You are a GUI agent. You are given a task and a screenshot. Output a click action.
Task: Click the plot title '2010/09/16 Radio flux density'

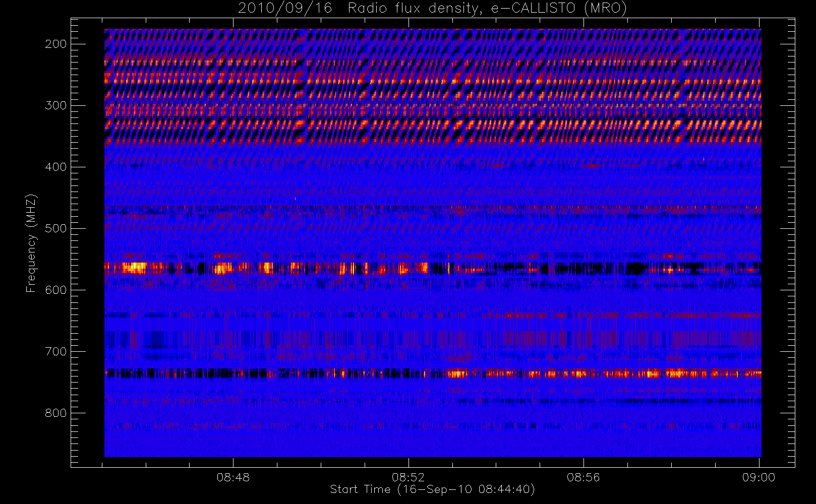[x=433, y=9]
